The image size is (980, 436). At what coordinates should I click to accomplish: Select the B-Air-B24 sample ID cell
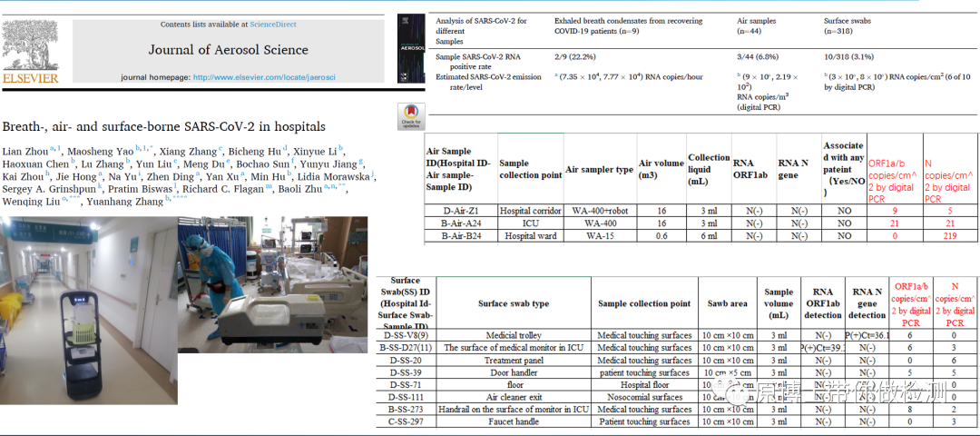click(462, 236)
